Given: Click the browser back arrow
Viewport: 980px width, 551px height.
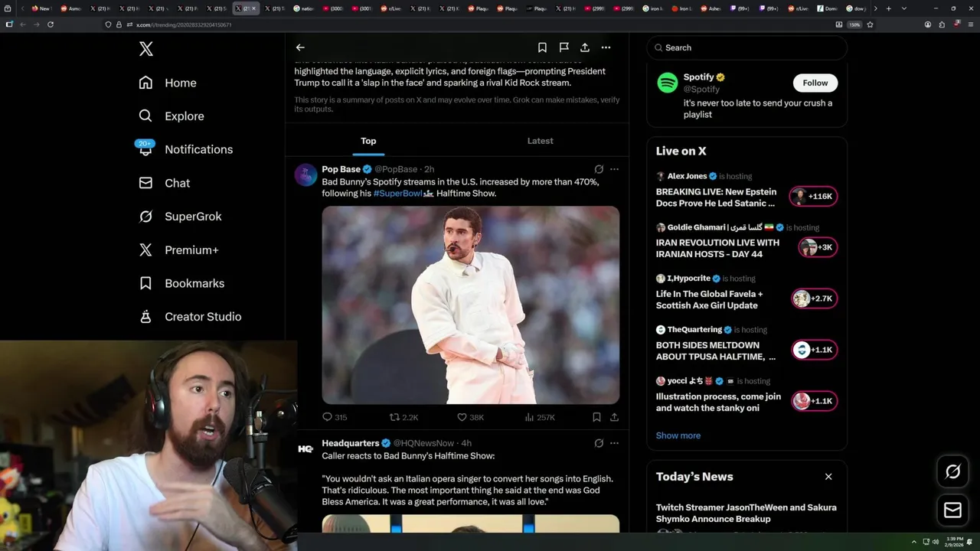Looking at the screenshot, I should 22,24.
